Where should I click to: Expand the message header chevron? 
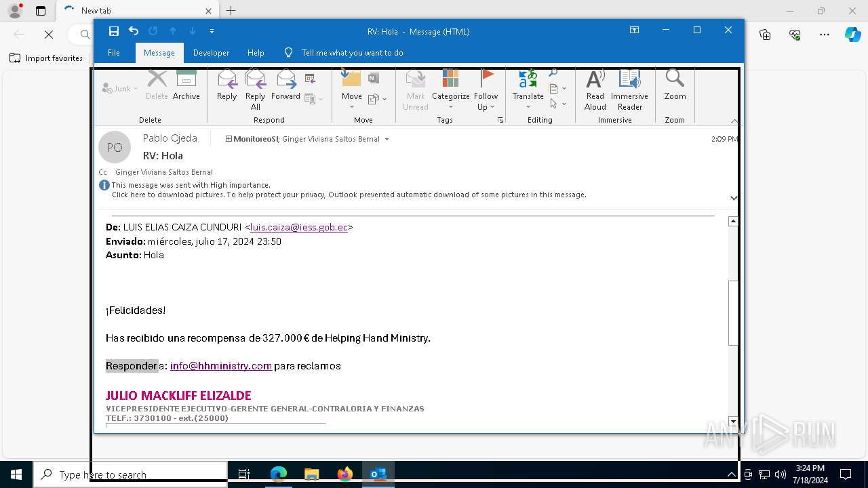[x=734, y=198]
